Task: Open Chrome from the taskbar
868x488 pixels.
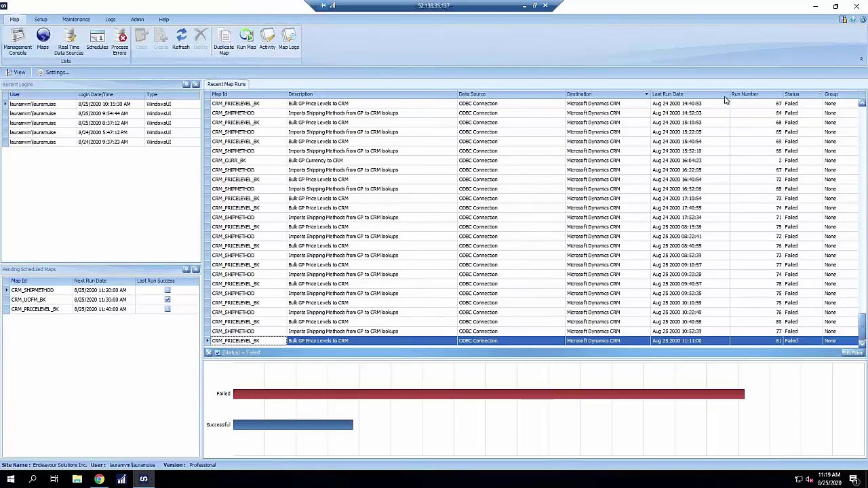Action: (99, 479)
